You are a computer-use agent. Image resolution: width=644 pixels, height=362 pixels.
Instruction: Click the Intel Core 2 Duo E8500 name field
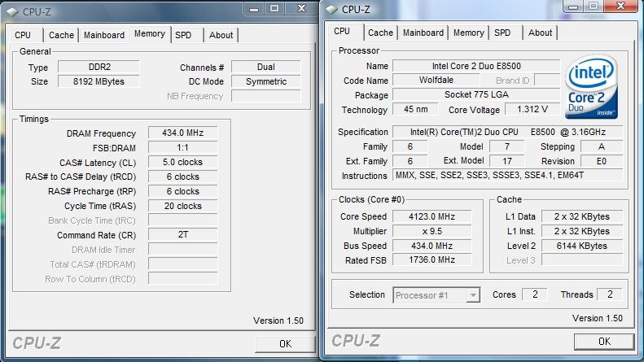point(476,66)
